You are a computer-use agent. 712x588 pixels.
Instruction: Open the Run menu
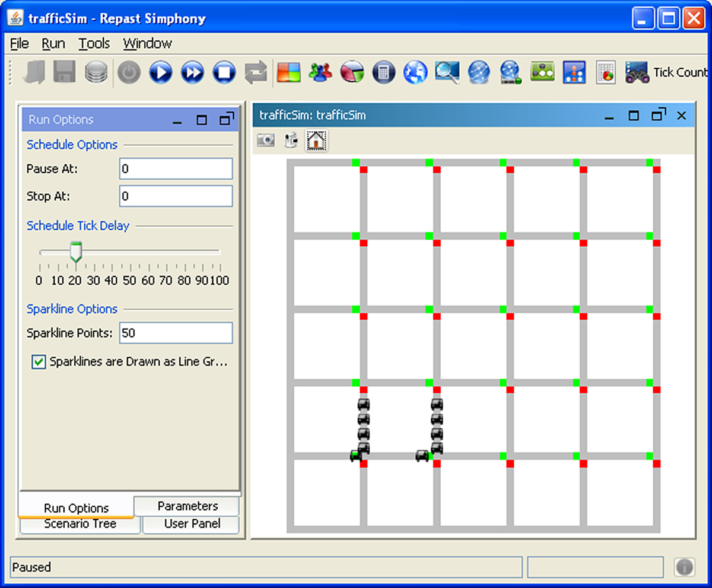tap(53, 43)
